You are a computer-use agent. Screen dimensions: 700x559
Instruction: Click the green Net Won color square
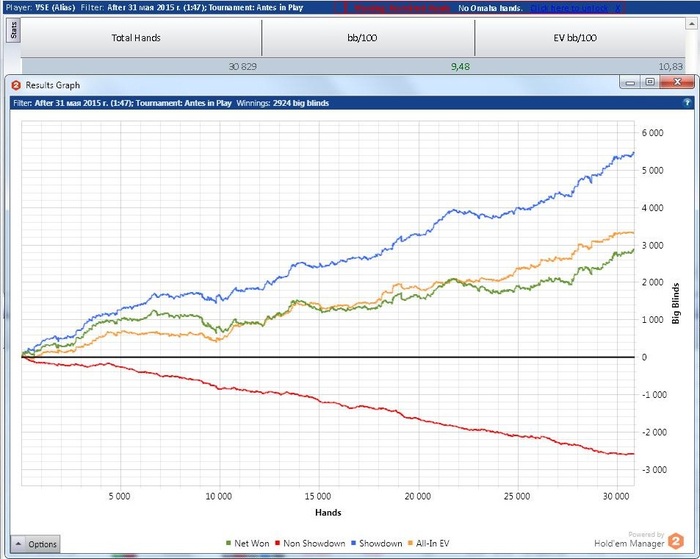tap(229, 543)
